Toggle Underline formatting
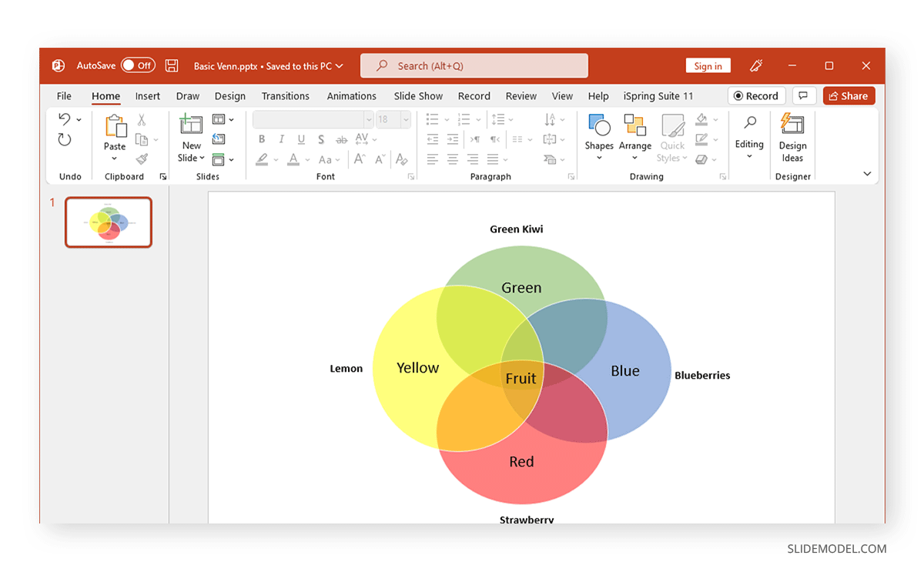Screen dimensions: 924x572 tap(301, 139)
